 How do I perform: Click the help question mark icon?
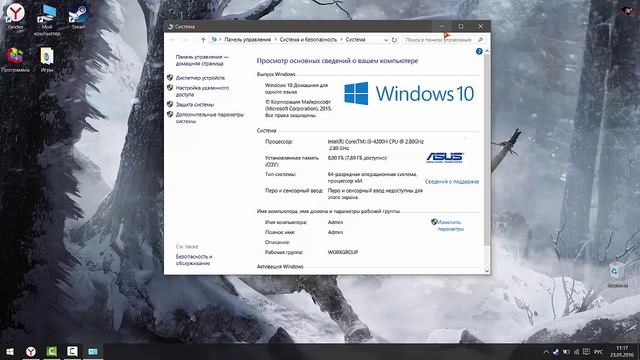pos(479,51)
